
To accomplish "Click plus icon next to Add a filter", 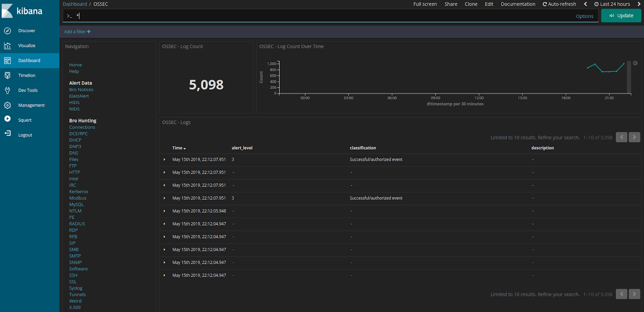I will coord(89,31).
